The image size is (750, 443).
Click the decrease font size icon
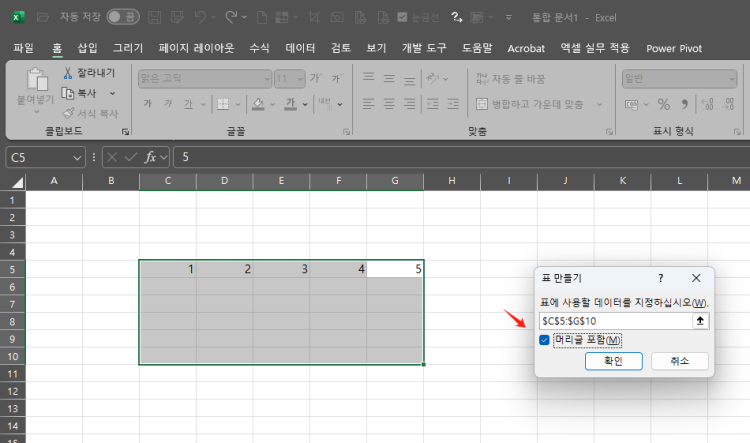point(337,78)
